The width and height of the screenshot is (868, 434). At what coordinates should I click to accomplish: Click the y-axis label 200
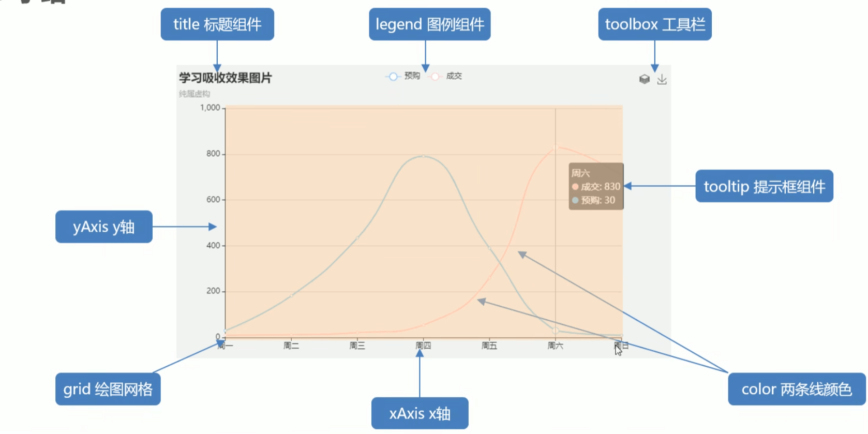coord(213,291)
